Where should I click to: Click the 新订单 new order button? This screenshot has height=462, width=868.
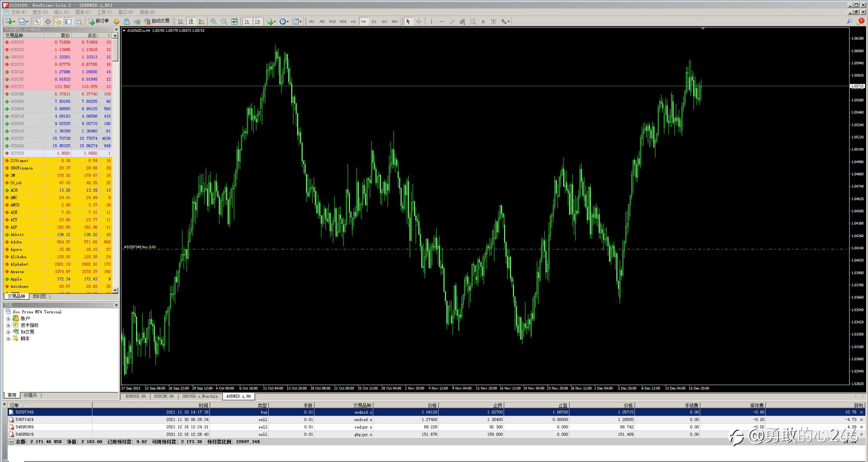point(99,21)
